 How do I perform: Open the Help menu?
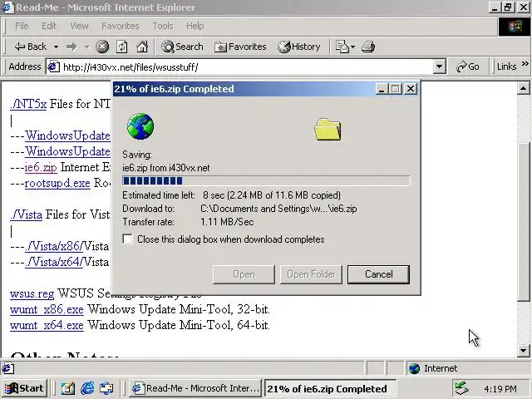195,26
